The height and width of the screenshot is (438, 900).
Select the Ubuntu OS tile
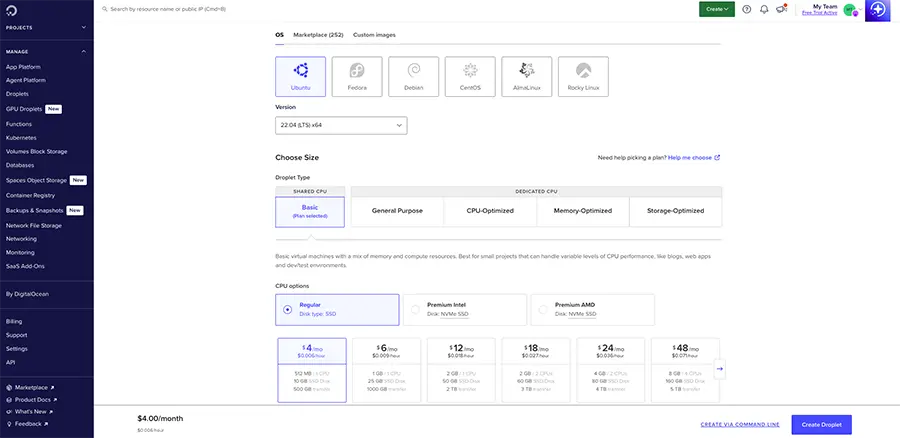[x=300, y=76]
